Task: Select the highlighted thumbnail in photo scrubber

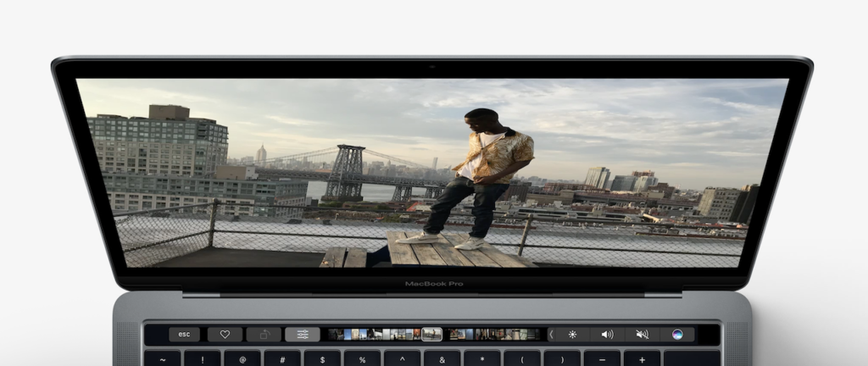Action: pos(431,335)
